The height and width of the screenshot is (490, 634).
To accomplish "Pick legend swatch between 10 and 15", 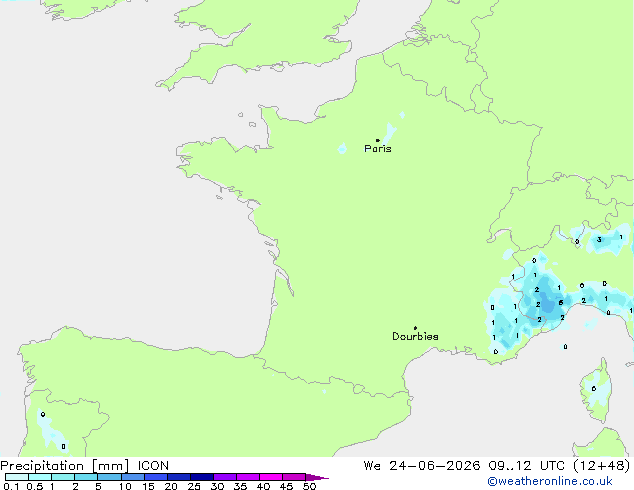I will tap(133, 477).
